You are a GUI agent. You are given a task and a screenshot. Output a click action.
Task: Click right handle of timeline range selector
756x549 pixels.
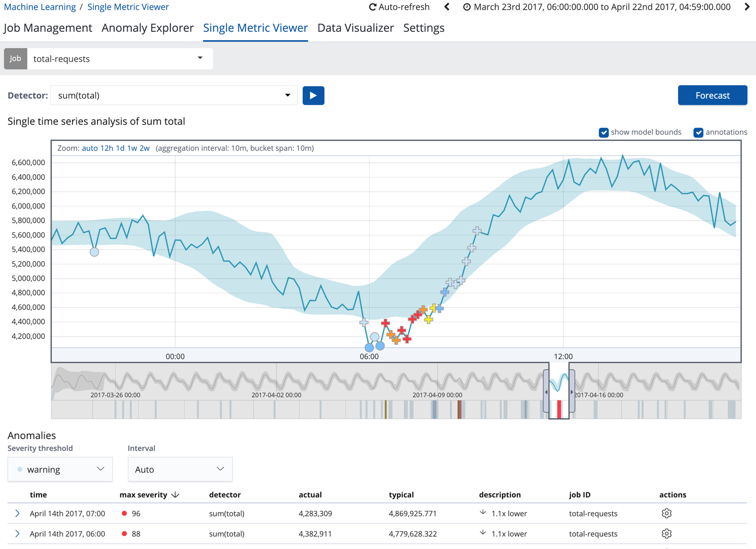tap(572, 392)
